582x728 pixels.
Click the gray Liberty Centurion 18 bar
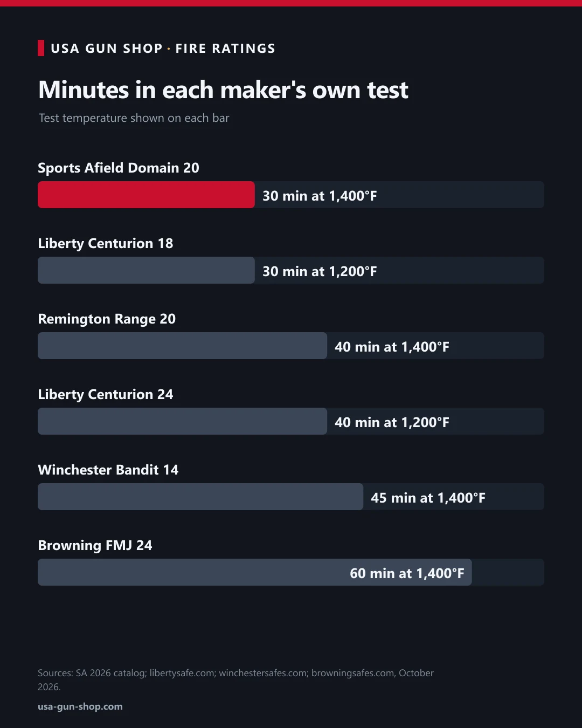coord(146,270)
